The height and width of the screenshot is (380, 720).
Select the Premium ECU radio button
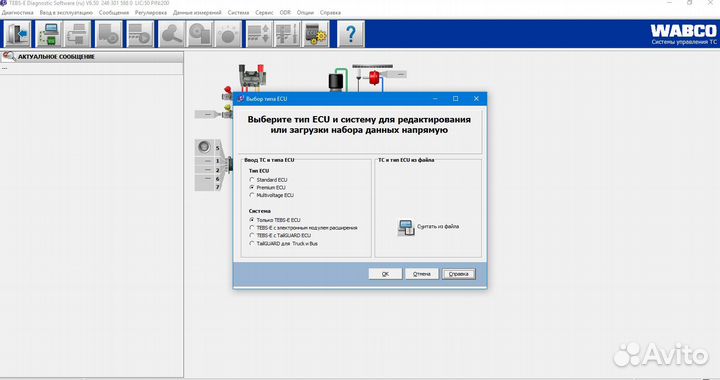tap(252, 187)
